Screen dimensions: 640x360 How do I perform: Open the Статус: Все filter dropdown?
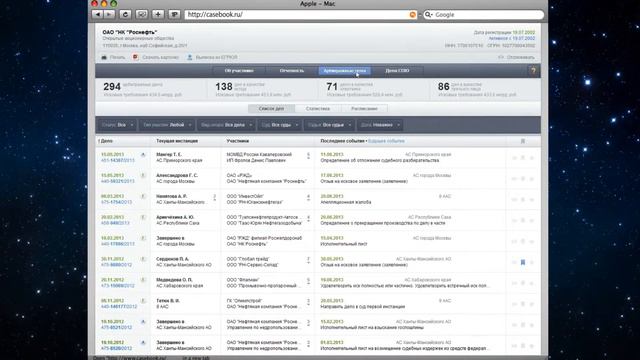point(118,125)
